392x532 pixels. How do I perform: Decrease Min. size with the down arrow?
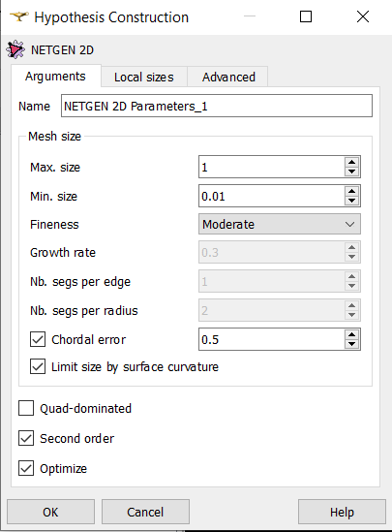pyautogui.click(x=351, y=201)
